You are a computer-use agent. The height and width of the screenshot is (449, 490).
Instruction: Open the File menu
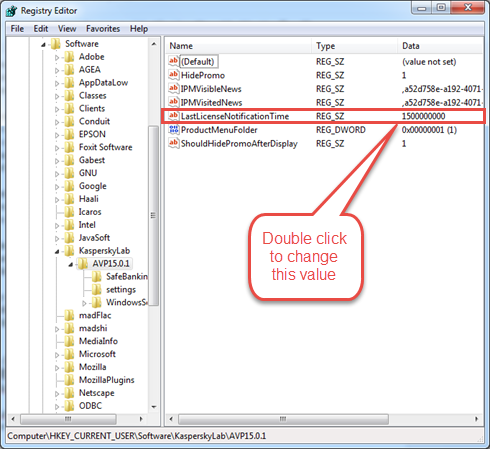[x=17, y=29]
